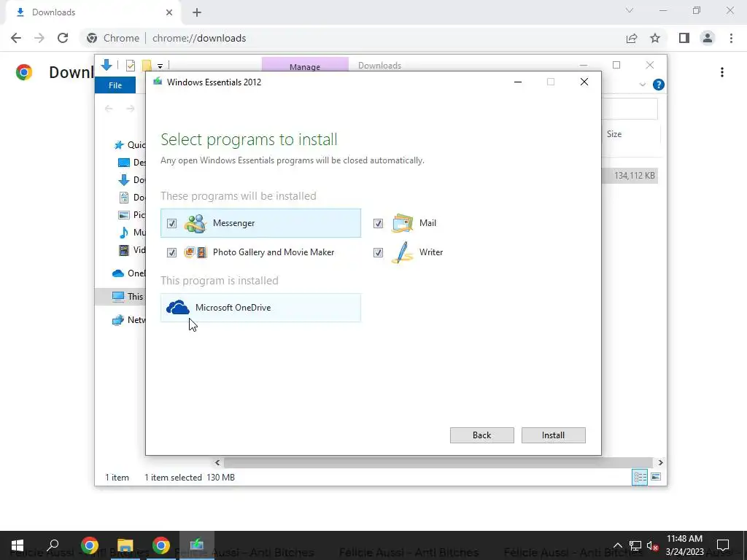This screenshot has height=560, width=747.
Task: Click the Install button
Action: 553,435
